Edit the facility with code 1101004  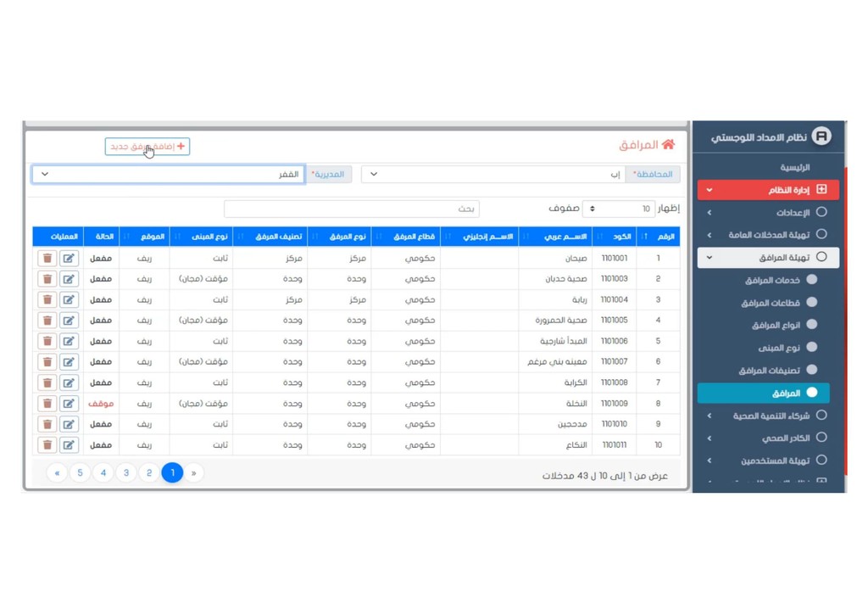[69, 299]
